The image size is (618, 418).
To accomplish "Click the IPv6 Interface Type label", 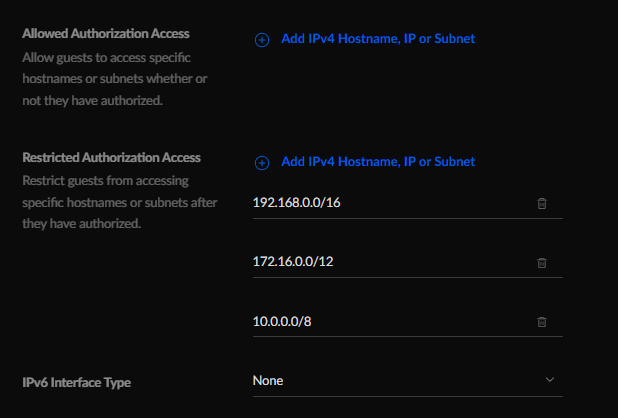I will pos(76,383).
